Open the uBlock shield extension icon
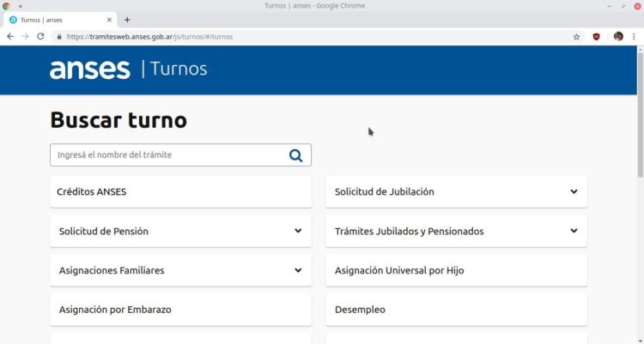Screen dimensions: 644x344 (597, 37)
